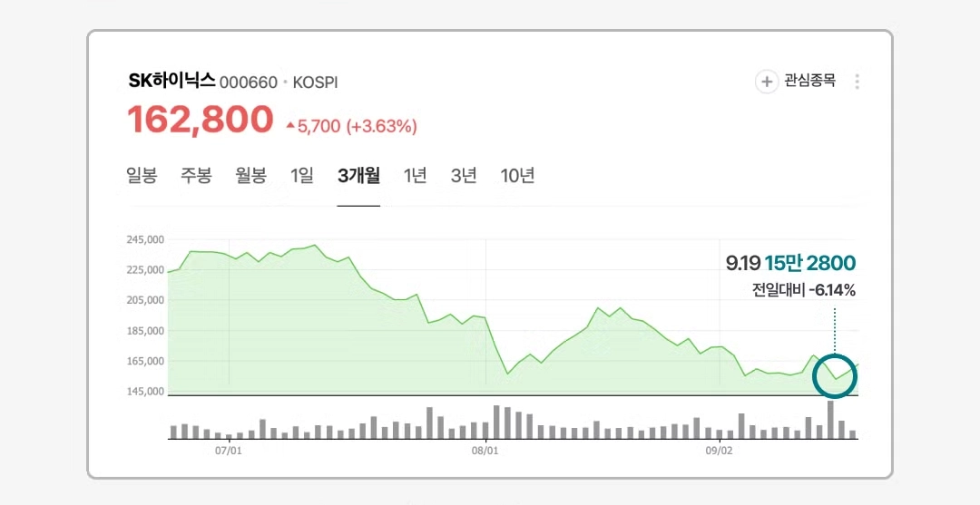Switch to the 주봉 weekly candle tab
The image size is (980, 505).
pyautogui.click(x=196, y=176)
